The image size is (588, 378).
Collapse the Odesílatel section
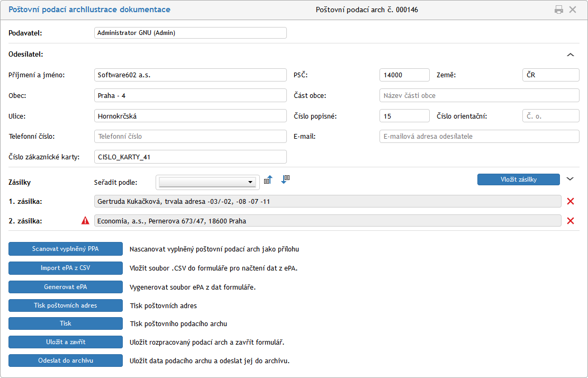[x=571, y=54]
